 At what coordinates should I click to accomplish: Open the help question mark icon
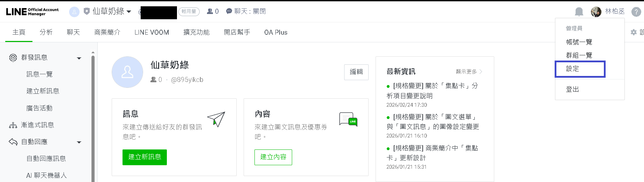point(636,12)
